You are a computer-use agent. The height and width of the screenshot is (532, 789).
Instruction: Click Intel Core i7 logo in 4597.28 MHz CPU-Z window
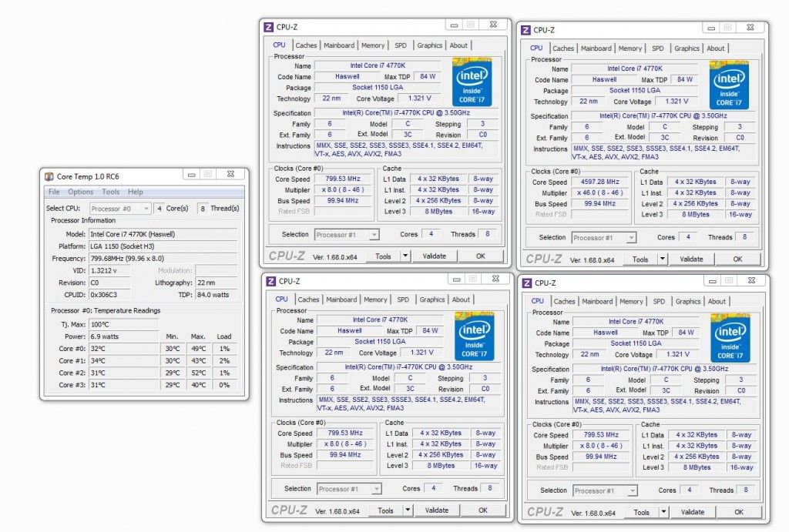729,85
